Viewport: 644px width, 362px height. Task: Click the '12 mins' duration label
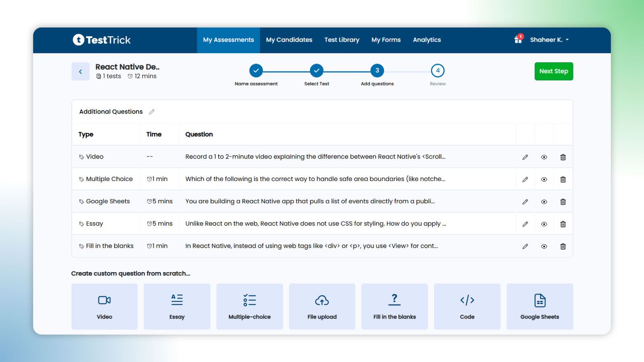pyautogui.click(x=142, y=76)
